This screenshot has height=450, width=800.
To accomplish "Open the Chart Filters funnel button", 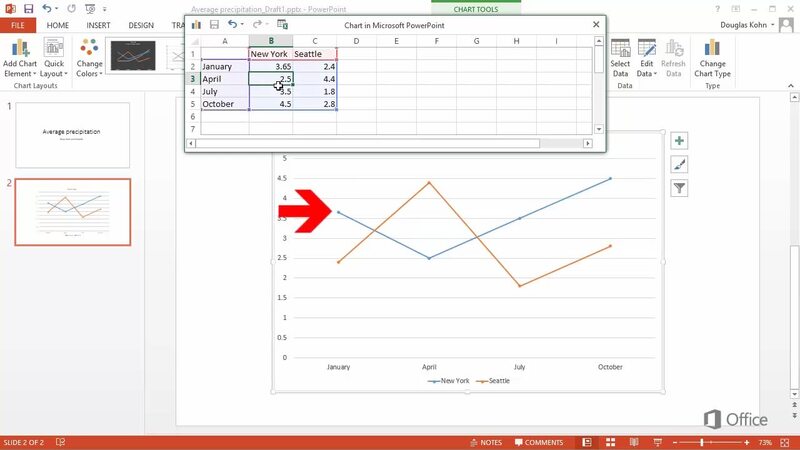I will 679,188.
